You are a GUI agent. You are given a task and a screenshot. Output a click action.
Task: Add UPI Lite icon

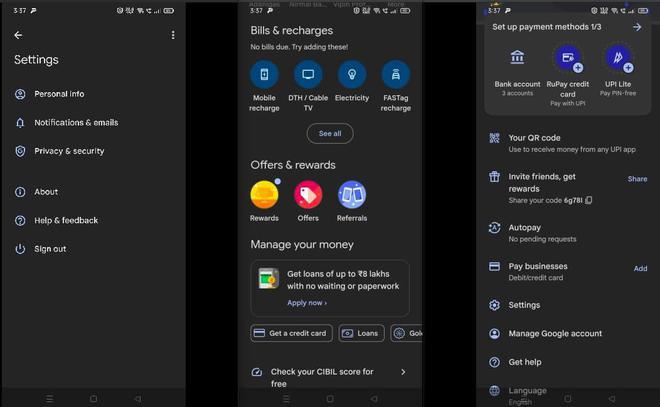click(x=618, y=59)
